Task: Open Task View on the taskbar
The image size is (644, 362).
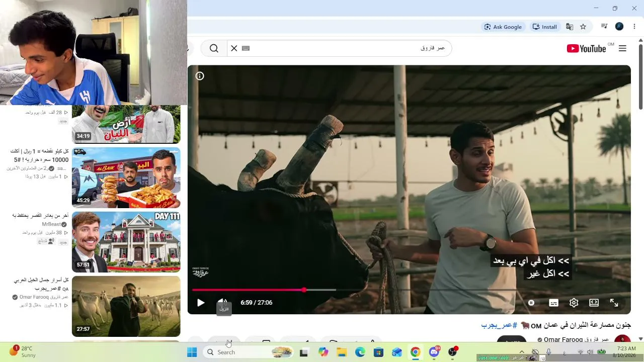Action: click(303, 352)
